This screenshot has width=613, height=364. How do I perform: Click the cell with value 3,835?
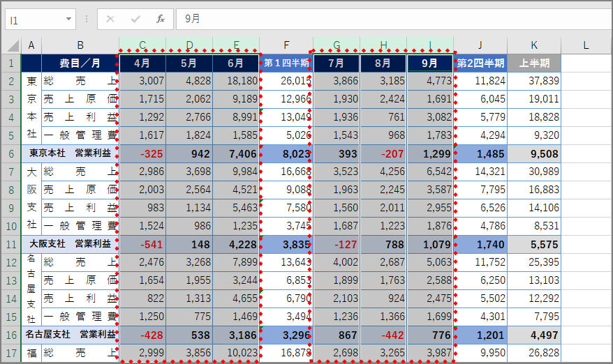(286, 245)
